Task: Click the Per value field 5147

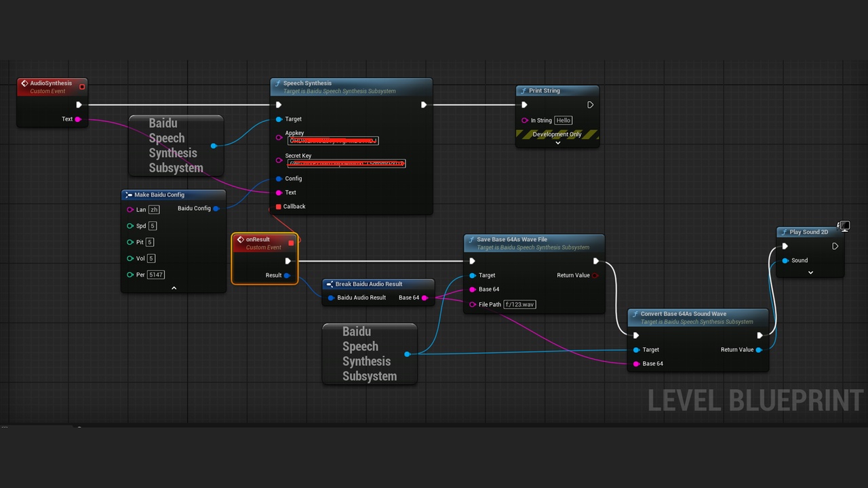Action: [x=156, y=274]
